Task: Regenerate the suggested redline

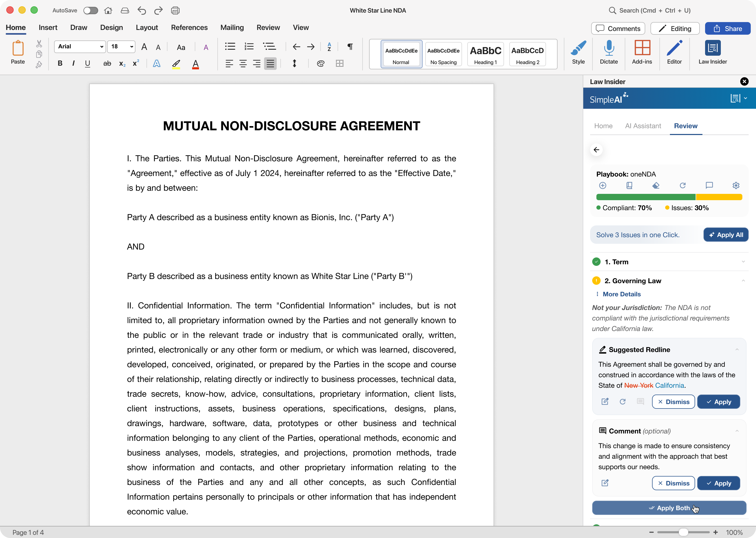Action: coord(622,401)
